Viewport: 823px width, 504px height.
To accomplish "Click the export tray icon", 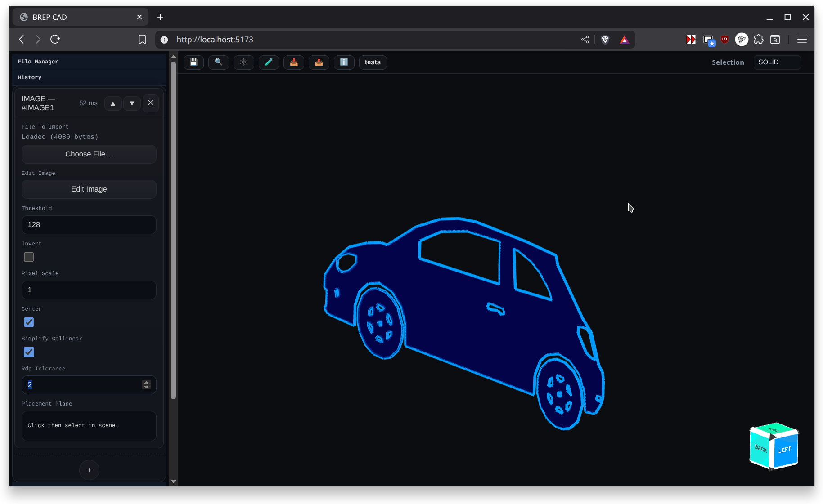I will point(319,62).
